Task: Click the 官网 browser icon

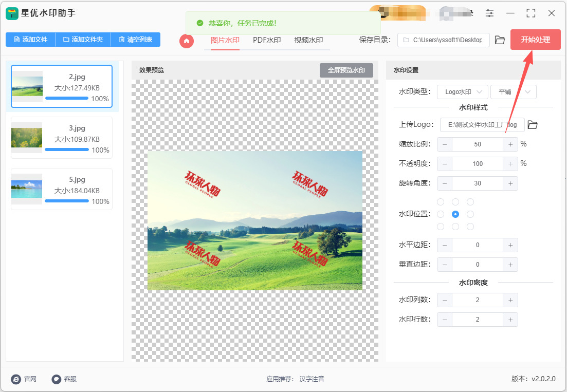Action: click(x=16, y=379)
